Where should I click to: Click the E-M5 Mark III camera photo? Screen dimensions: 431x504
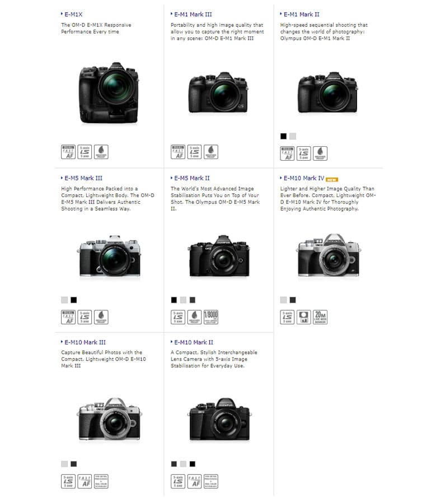coord(109,256)
